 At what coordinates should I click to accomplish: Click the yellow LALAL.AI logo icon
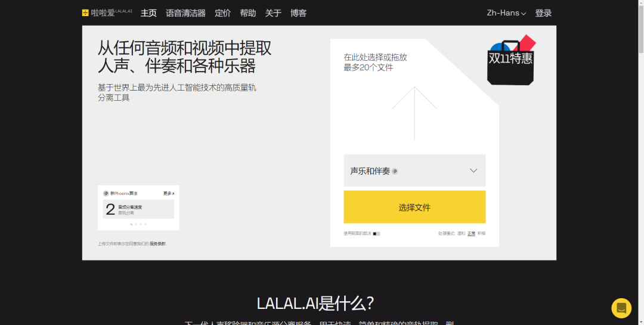click(85, 13)
